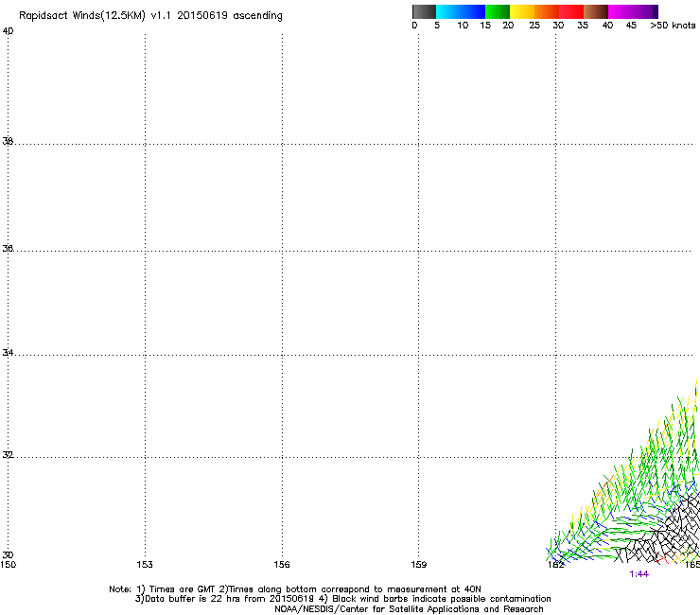The height and width of the screenshot is (615, 700).
Task: Click longitude label 159
Action: (x=419, y=565)
